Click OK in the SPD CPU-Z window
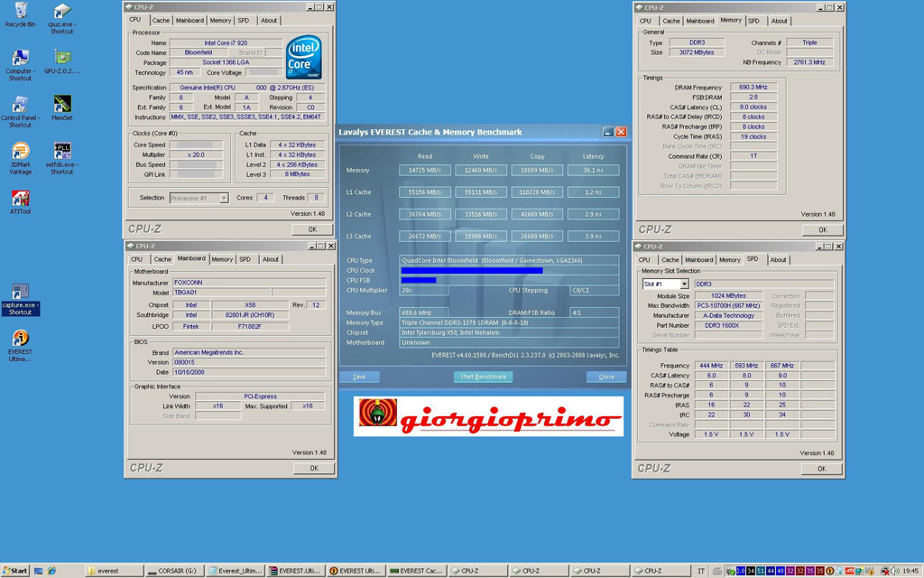This screenshot has width=924, height=578. pyautogui.click(x=822, y=469)
